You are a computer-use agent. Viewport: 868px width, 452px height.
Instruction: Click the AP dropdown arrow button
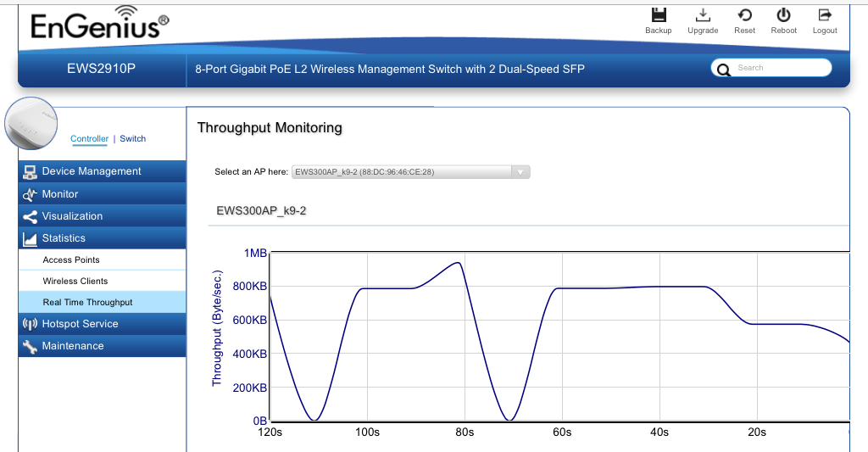tap(520, 172)
